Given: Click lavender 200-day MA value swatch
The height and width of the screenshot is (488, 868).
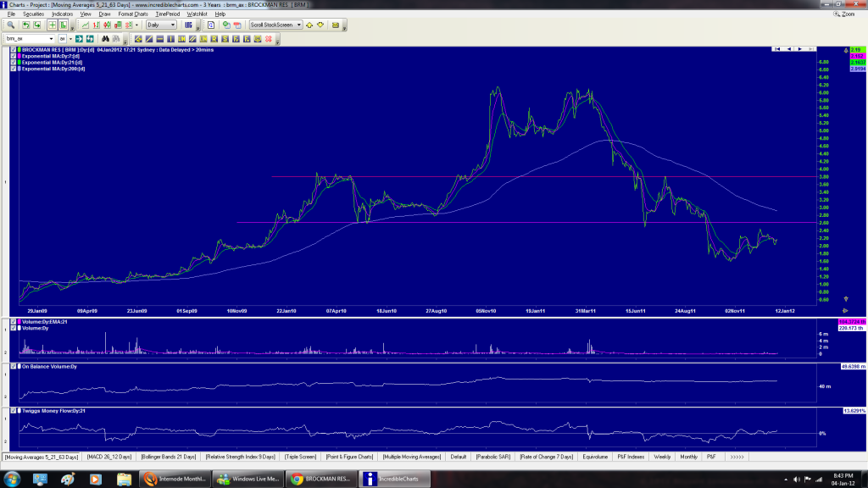Looking at the screenshot, I should pos(858,69).
